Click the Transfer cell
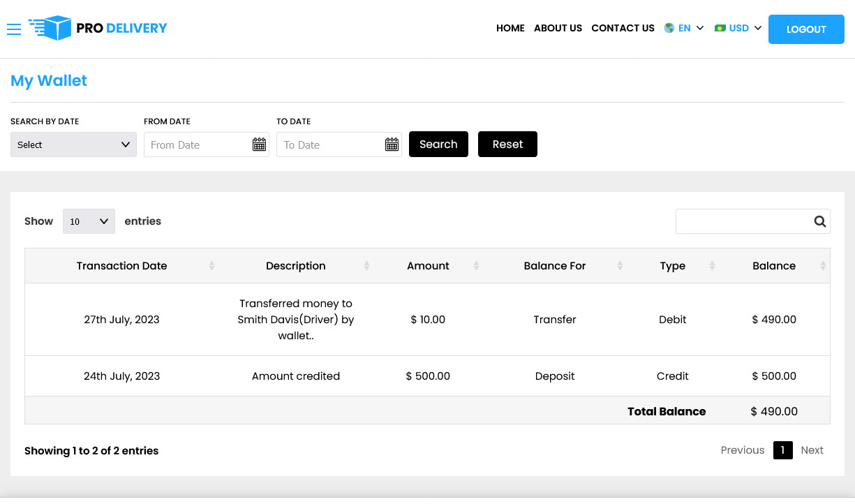Image resolution: width=855 pixels, height=504 pixels. (555, 320)
